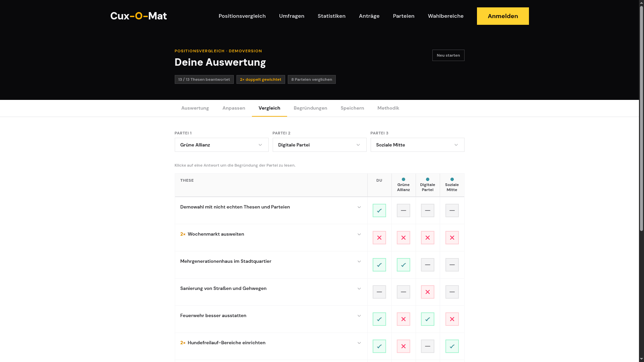The width and height of the screenshot is (644, 362).
Task: Switch to the Begründungen tab
Action: click(x=310, y=108)
